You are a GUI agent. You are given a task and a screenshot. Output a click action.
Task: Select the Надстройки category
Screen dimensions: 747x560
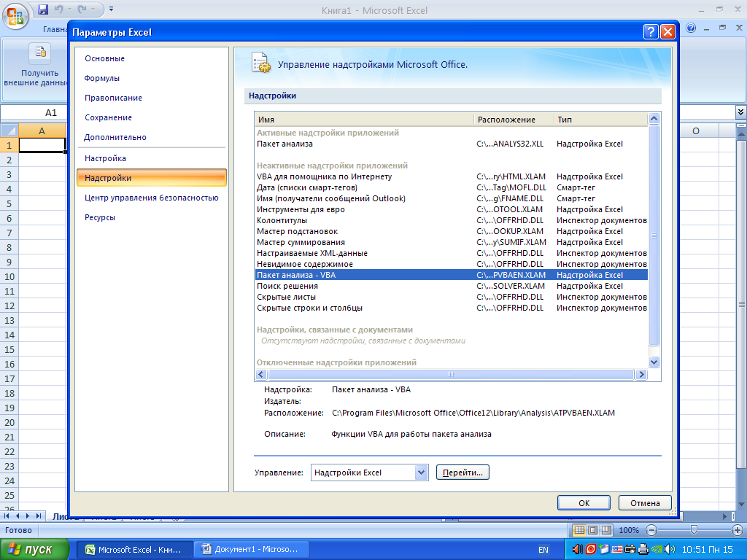coord(152,178)
